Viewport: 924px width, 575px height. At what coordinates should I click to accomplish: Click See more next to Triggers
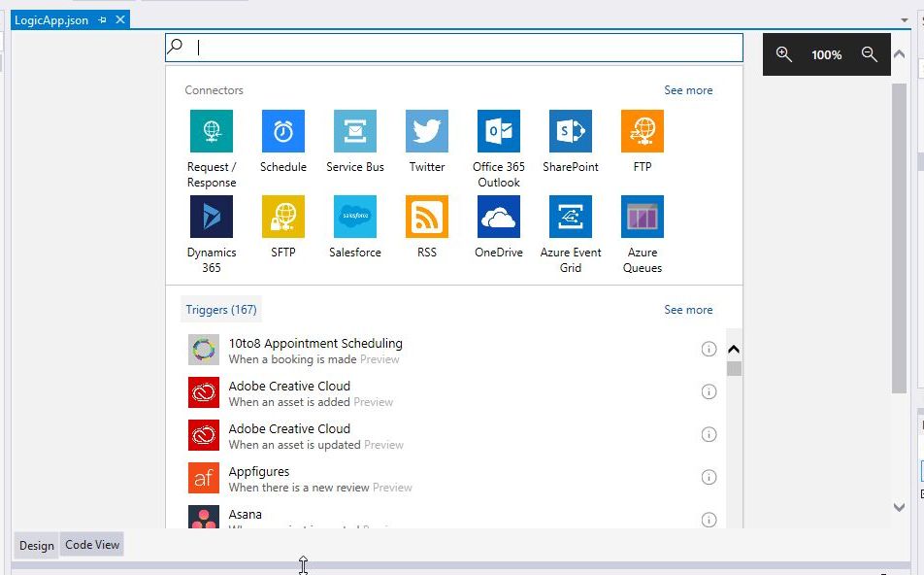688,310
